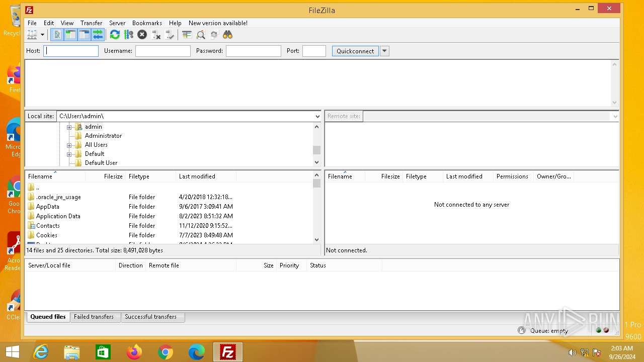Toggle synchronized browsing icon
This screenshot has height=362, width=644.
214,35
